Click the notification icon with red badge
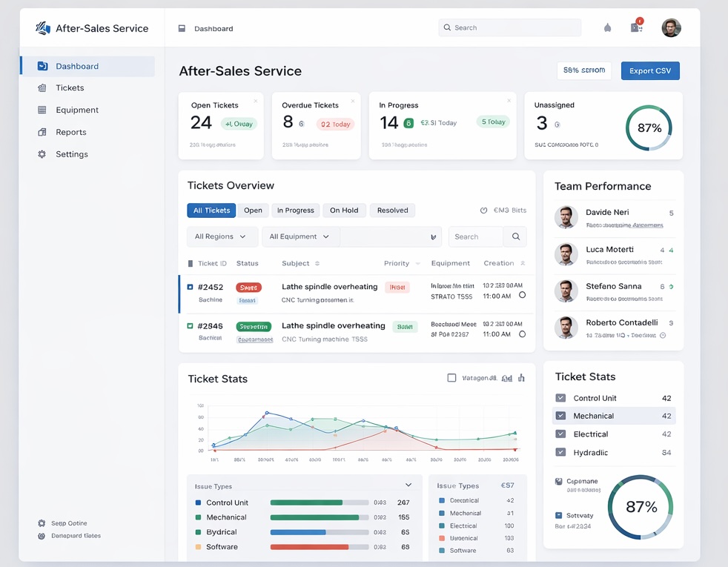 (x=636, y=27)
